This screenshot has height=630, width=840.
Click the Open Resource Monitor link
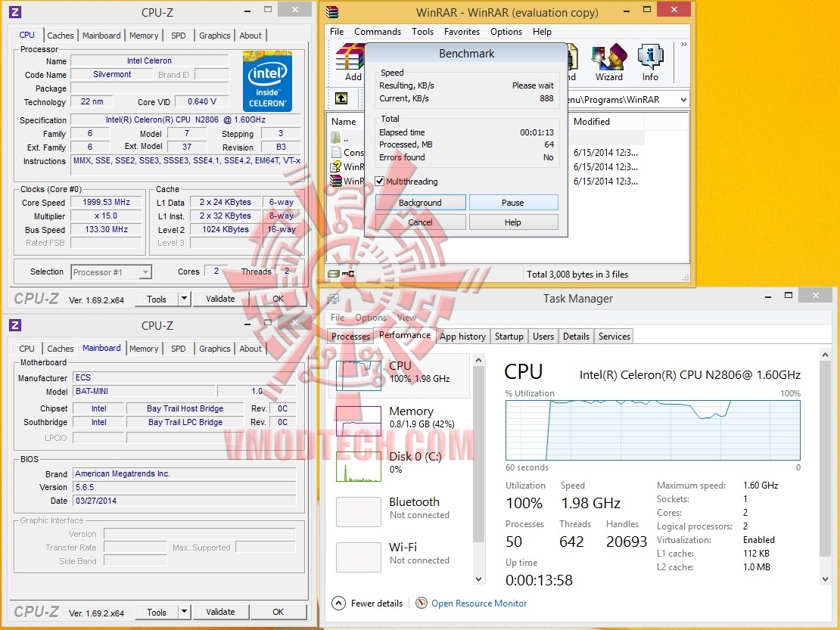click(479, 604)
